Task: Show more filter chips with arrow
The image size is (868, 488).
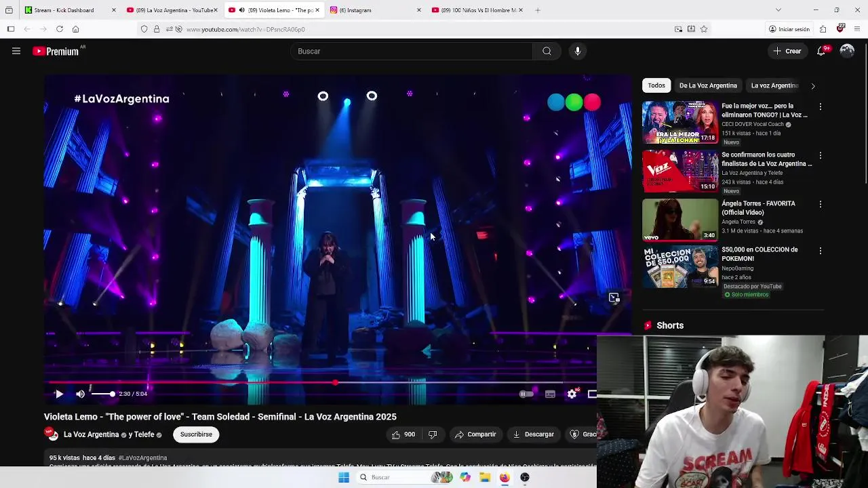Action: click(x=813, y=86)
